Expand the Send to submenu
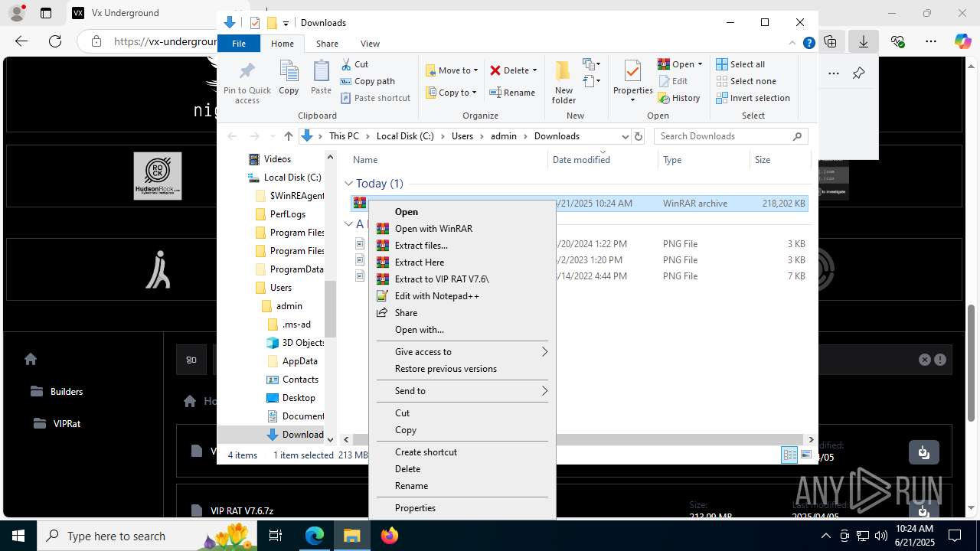This screenshot has width=980, height=551. pos(462,391)
